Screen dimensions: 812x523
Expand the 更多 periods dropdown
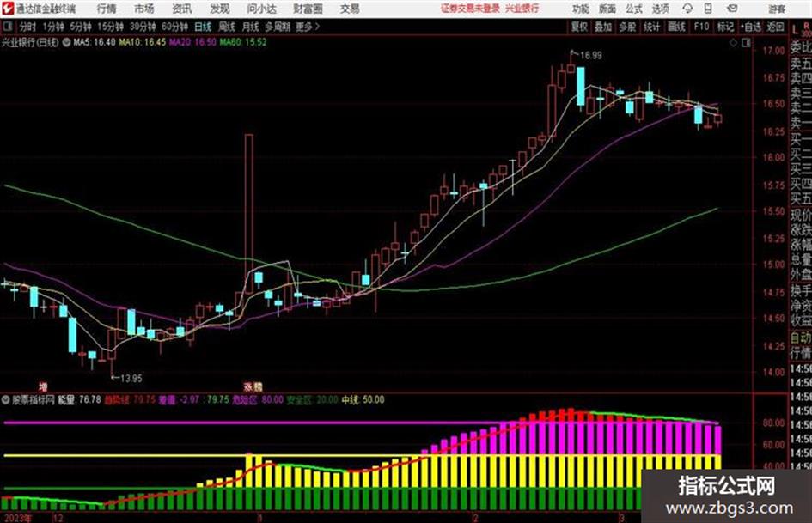click(x=308, y=27)
